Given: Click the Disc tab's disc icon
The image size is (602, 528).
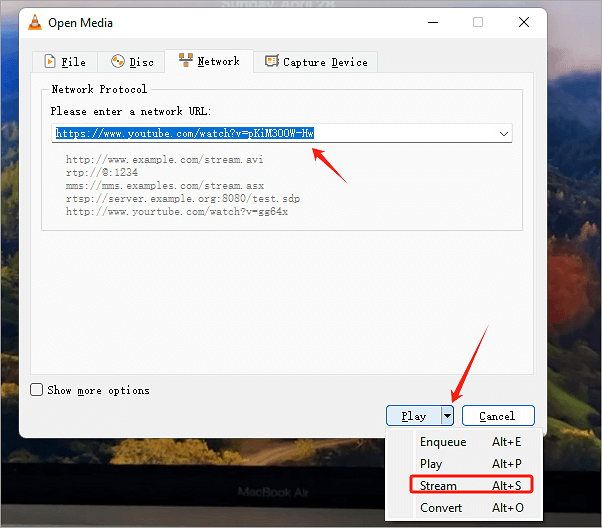Looking at the screenshot, I should click(x=118, y=62).
